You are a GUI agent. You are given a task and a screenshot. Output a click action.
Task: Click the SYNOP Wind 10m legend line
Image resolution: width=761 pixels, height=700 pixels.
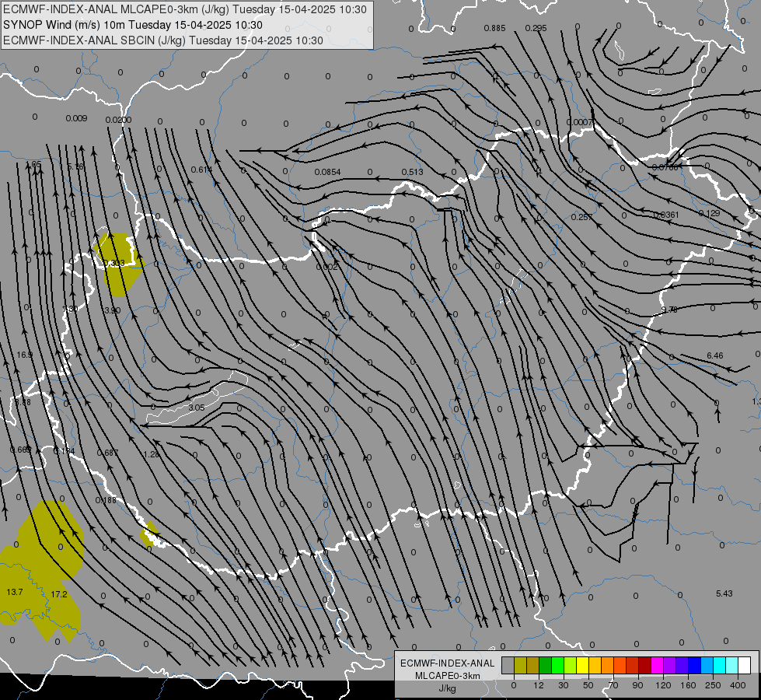132,25
